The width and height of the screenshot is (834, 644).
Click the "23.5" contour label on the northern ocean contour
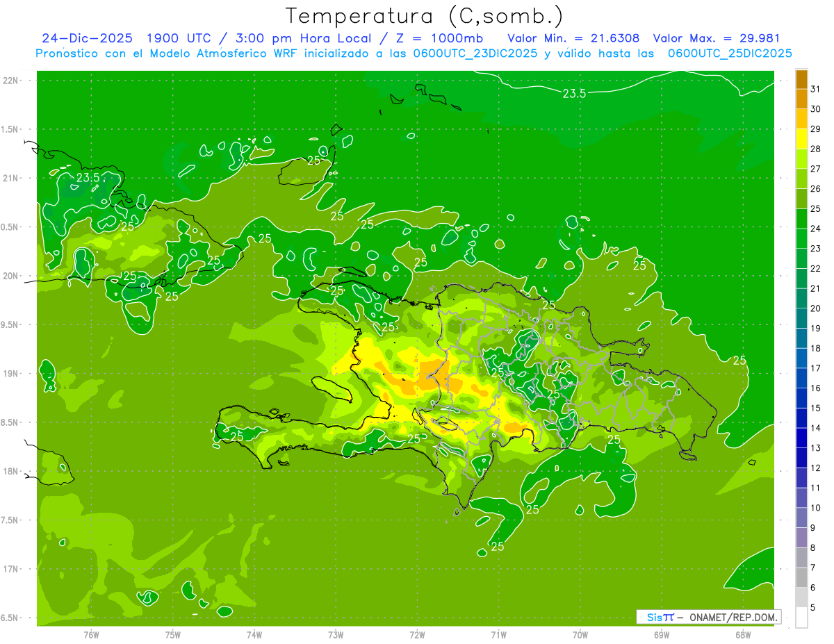[574, 93]
